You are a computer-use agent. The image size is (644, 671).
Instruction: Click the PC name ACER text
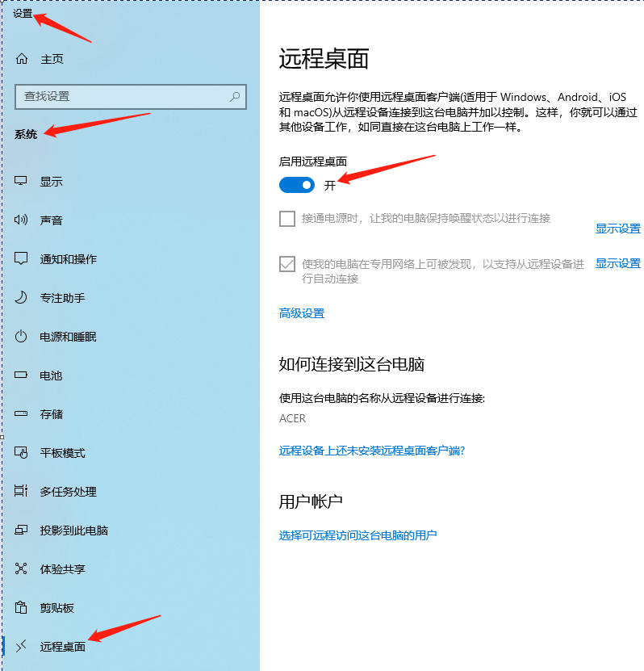(x=292, y=418)
